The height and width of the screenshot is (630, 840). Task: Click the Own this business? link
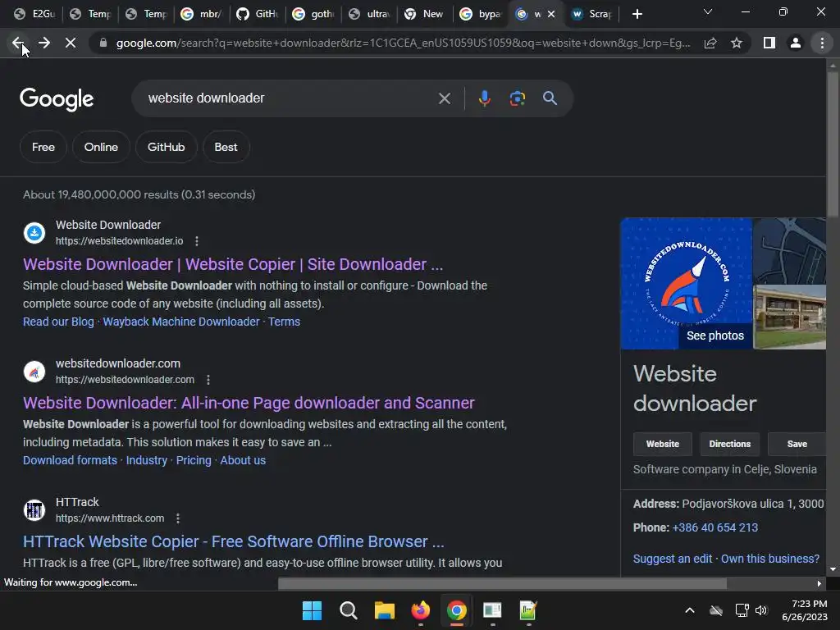770,559
